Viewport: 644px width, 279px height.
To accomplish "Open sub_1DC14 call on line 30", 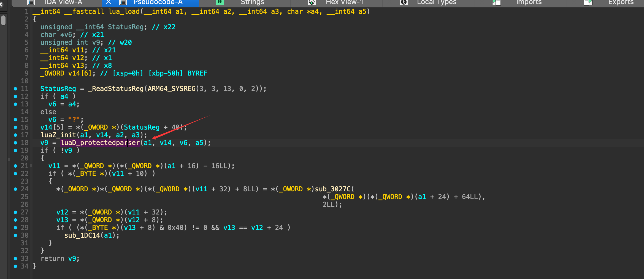I will [x=82, y=235].
